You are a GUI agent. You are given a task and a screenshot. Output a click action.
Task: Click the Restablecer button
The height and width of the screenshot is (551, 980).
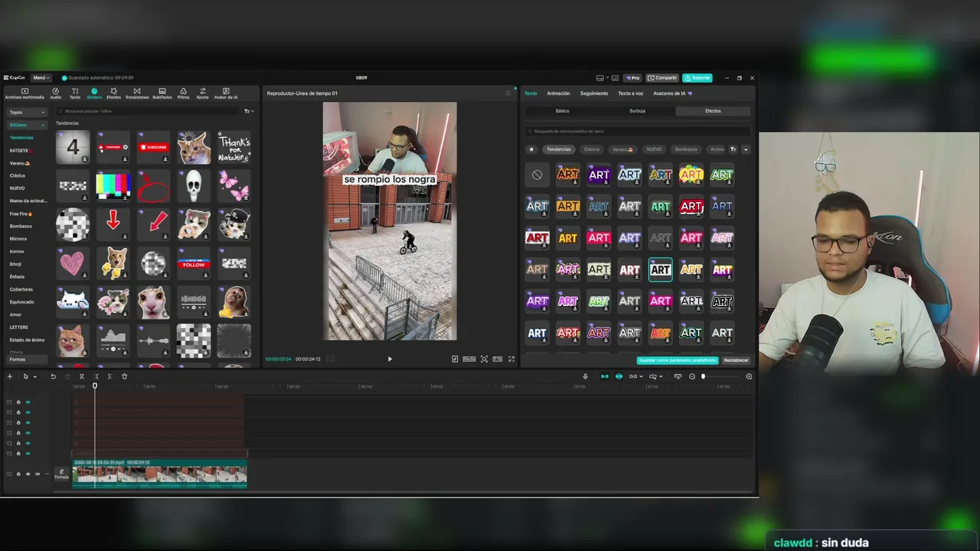click(x=737, y=360)
